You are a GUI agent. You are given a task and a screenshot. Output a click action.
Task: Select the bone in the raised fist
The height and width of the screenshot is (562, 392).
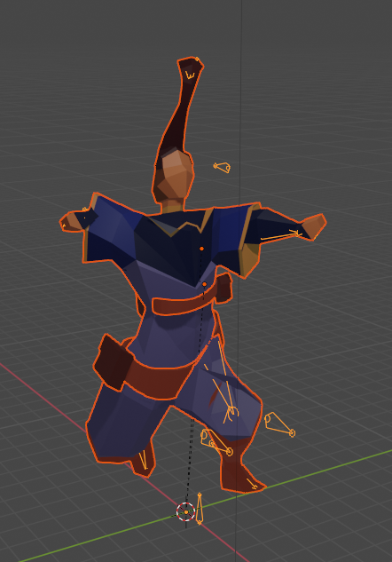190,75
